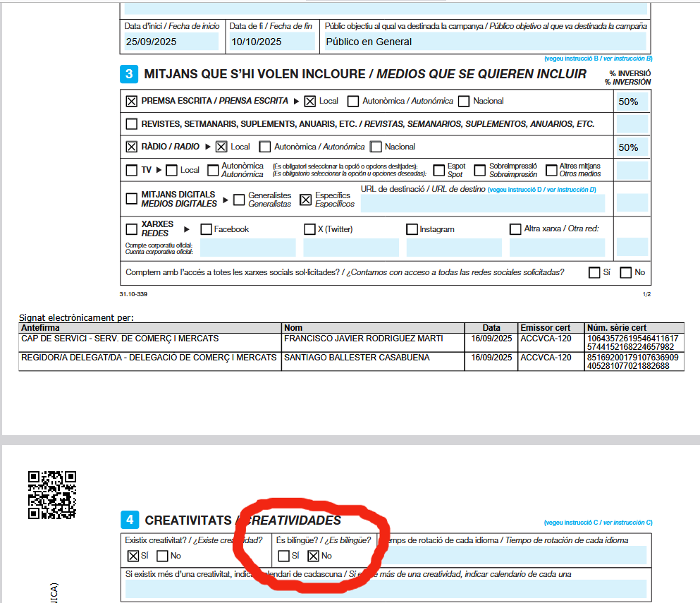This screenshot has height=603, width=700.
Task: Click the QR code image
Action: coord(51,494)
